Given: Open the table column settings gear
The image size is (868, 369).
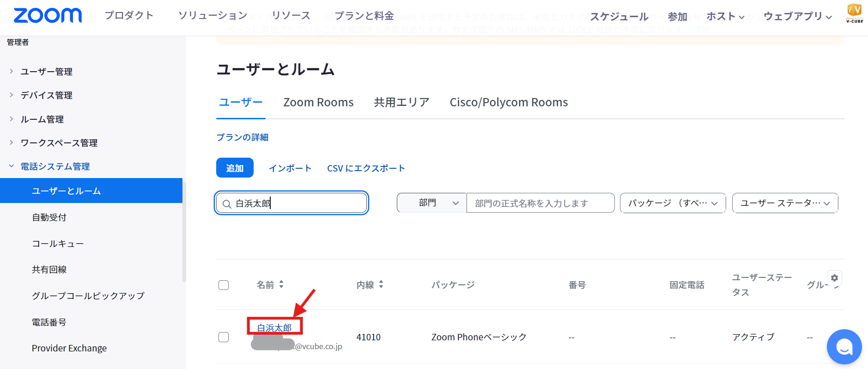Looking at the screenshot, I should point(834,278).
